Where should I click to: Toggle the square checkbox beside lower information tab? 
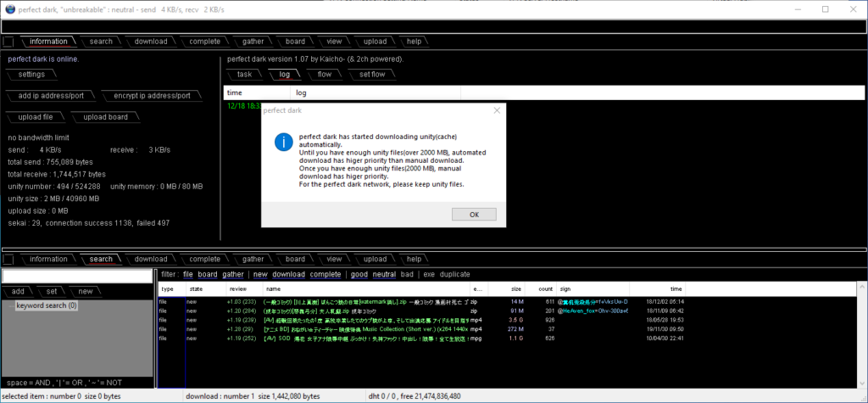coord(8,260)
